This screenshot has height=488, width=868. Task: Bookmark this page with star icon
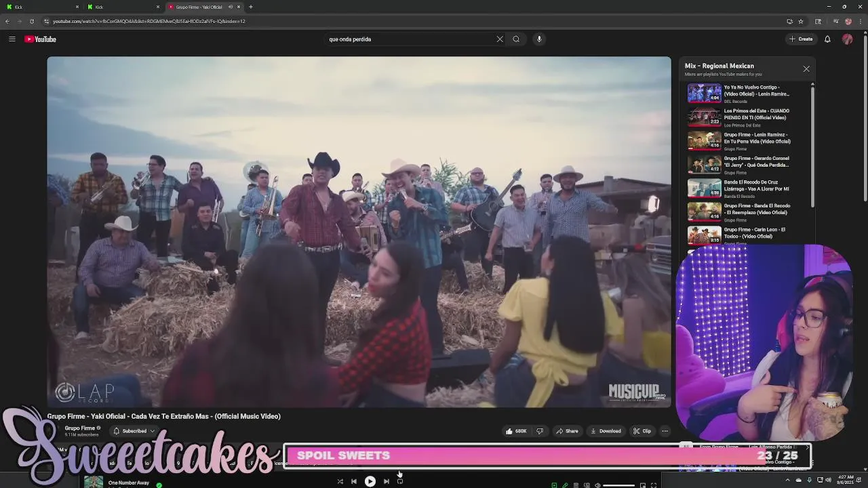coord(801,21)
